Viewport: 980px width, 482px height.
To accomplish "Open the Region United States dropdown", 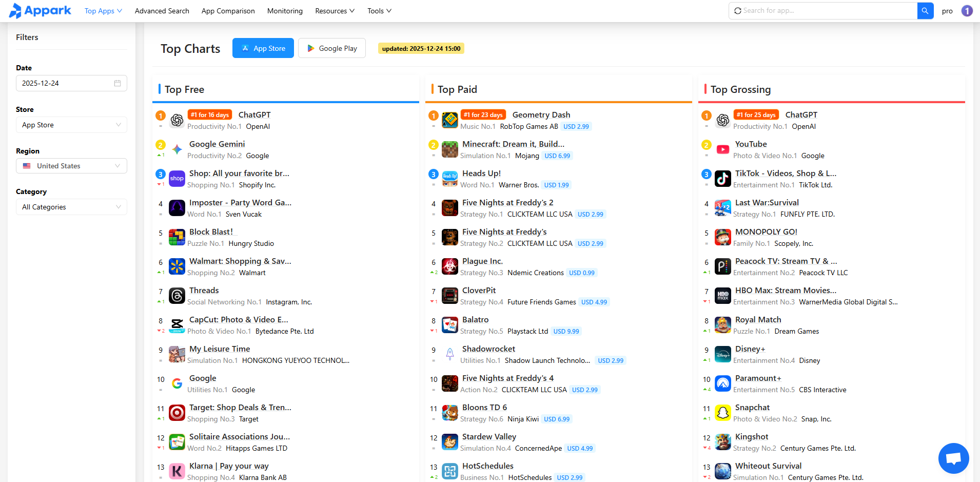I will (x=71, y=166).
